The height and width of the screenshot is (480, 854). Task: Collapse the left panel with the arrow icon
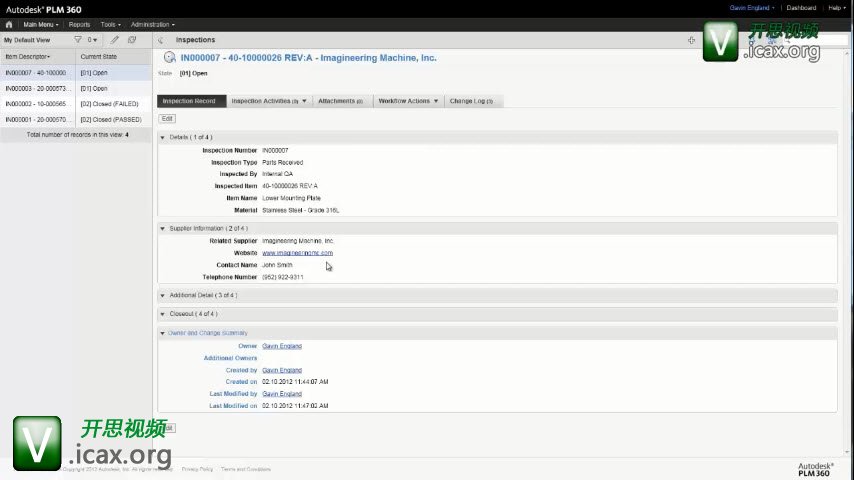161,40
